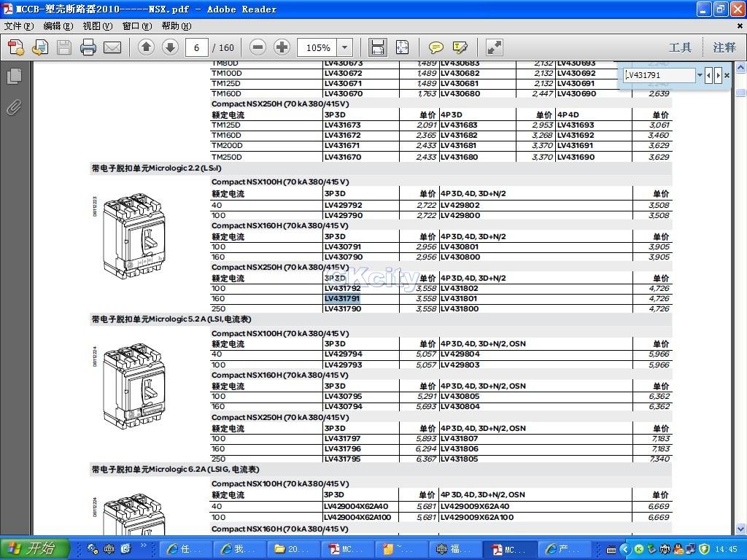Click the fit one full page icon
This screenshot has width=747, height=560.
point(402,47)
